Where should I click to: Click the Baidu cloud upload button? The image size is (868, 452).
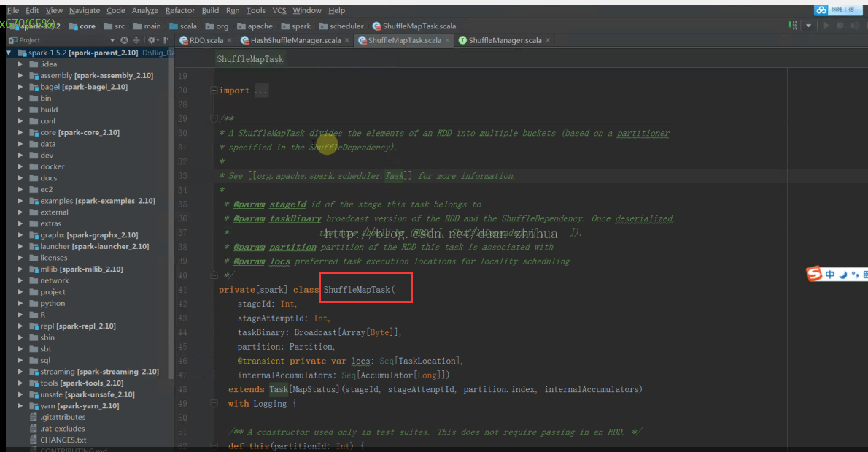(x=838, y=10)
